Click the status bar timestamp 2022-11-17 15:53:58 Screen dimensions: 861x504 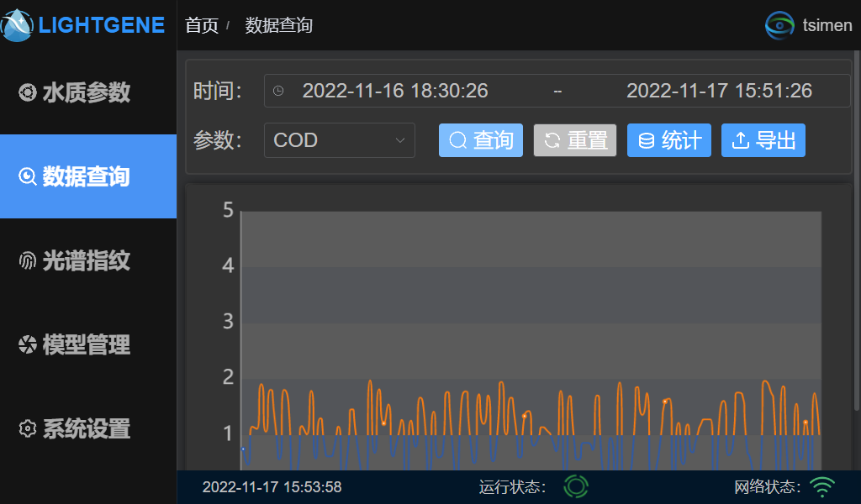pyautogui.click(x=272, y=487)
